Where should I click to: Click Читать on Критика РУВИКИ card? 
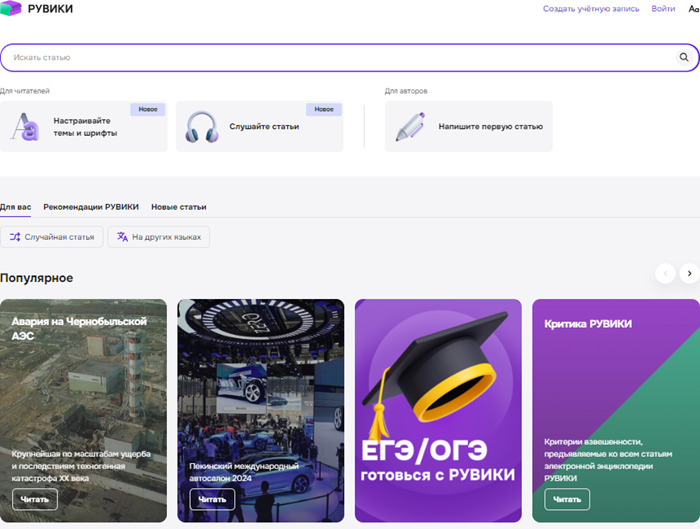567,499
